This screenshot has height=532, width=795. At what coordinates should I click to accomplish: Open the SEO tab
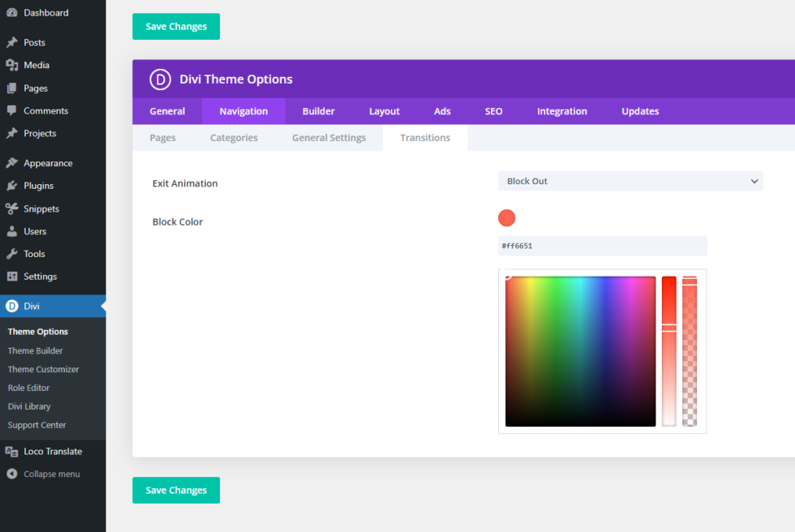pyautogui.click(x=493, y=111)
